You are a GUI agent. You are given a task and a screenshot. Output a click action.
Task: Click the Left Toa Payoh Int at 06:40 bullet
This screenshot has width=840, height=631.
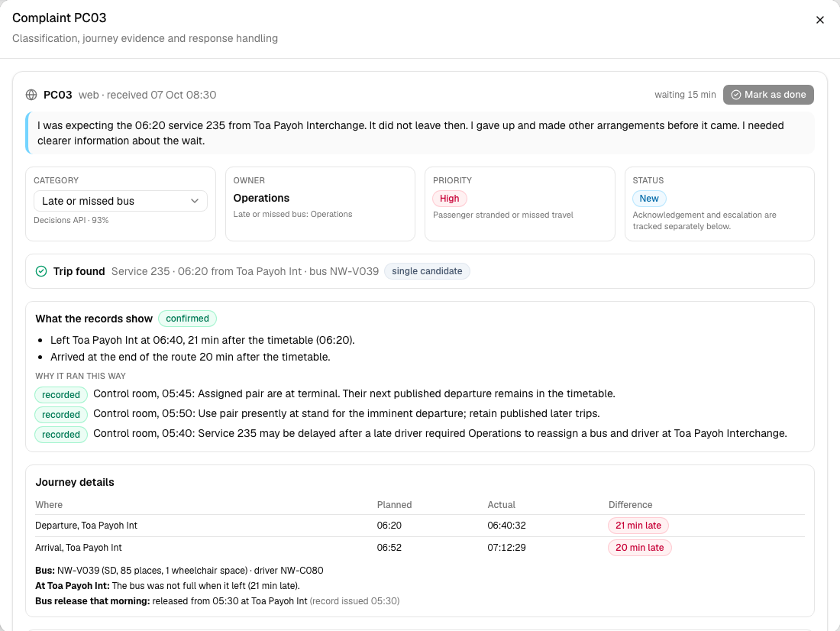(202, 340)
